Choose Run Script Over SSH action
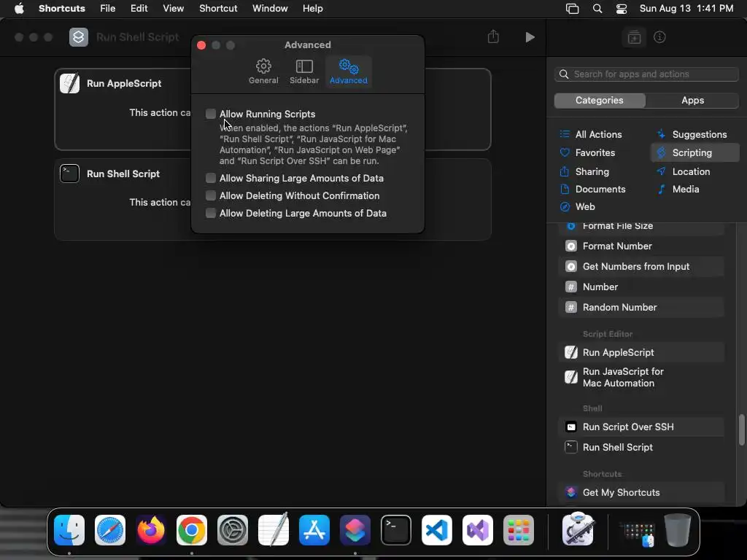 [641, 427]
